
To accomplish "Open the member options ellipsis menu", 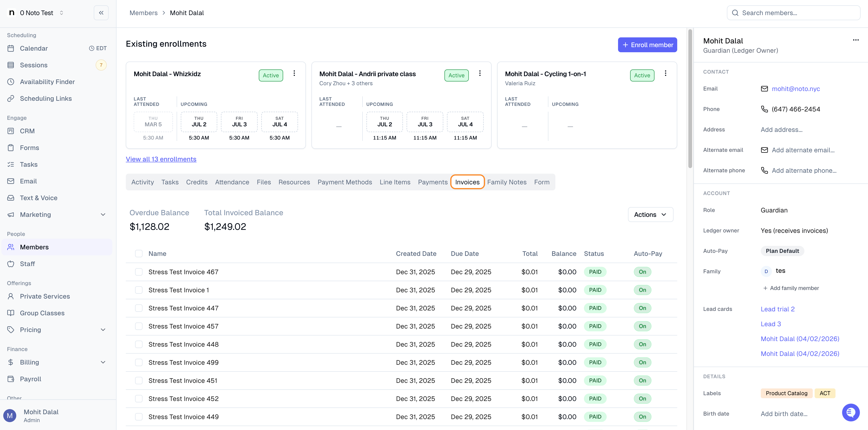I will [856, 40].
